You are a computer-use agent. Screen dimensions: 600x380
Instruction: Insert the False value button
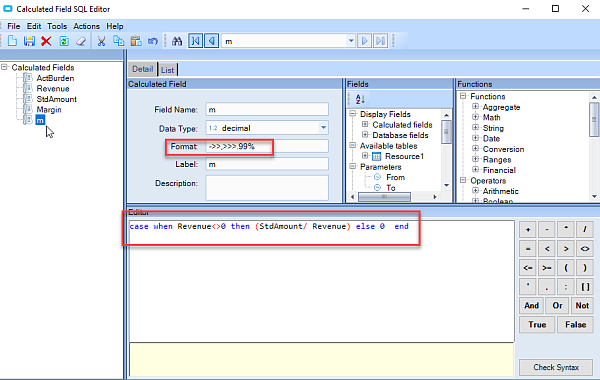coord(576,325)
